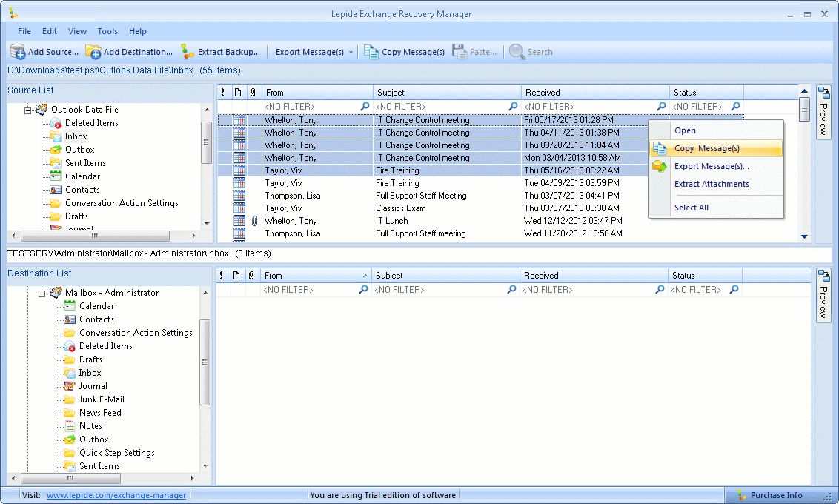Screen dimensions: 839x504
Task: Click the Notes icon in Destination List
Action: point(70,426)
